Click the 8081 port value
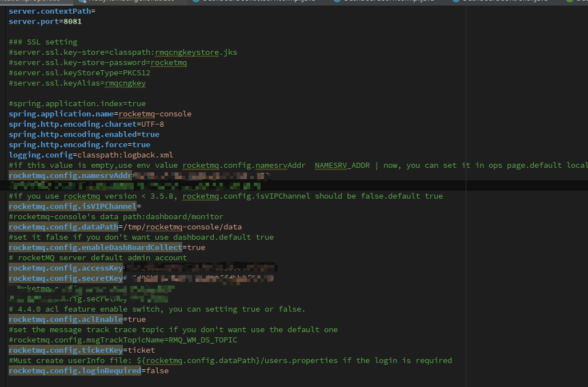Screen dimensions: 588x387 [x=73, y=21]
